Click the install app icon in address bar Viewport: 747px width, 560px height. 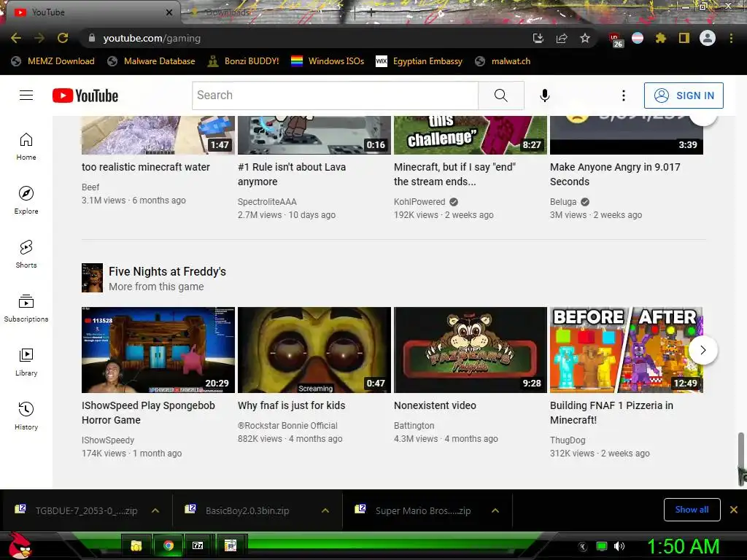(538, 38)
